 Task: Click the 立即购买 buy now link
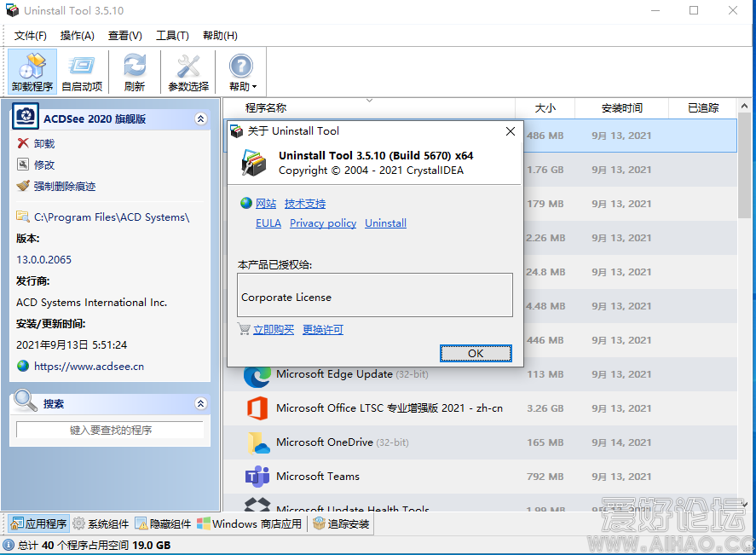274,330
